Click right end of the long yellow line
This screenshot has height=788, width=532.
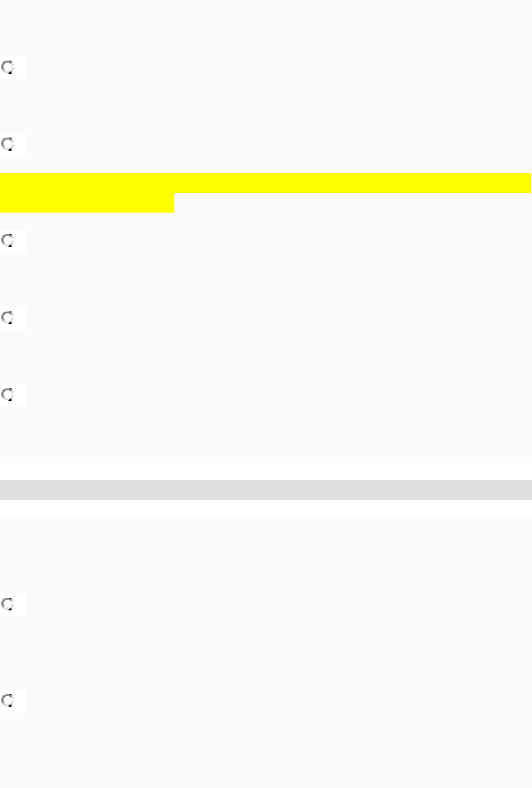(x=522, y=183)
